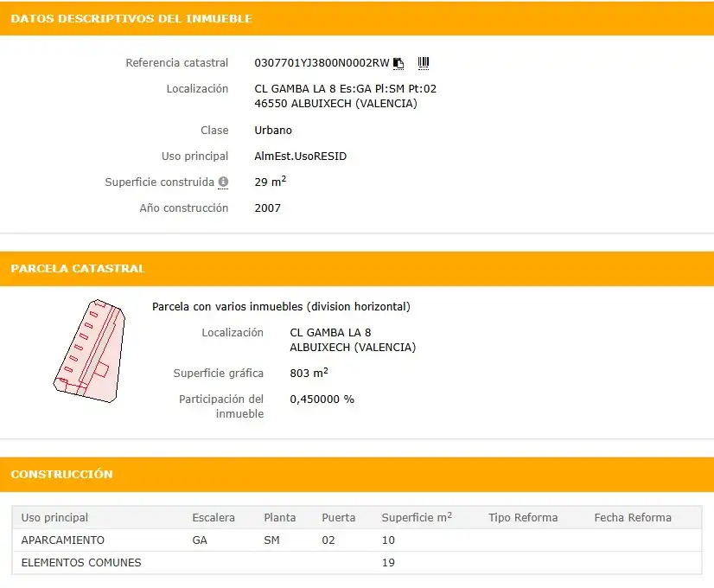Click 46550 ALBUIXECH (VALENCIA) postal line
This screenshot has width=714, height=588.
[x=335, y=104]
